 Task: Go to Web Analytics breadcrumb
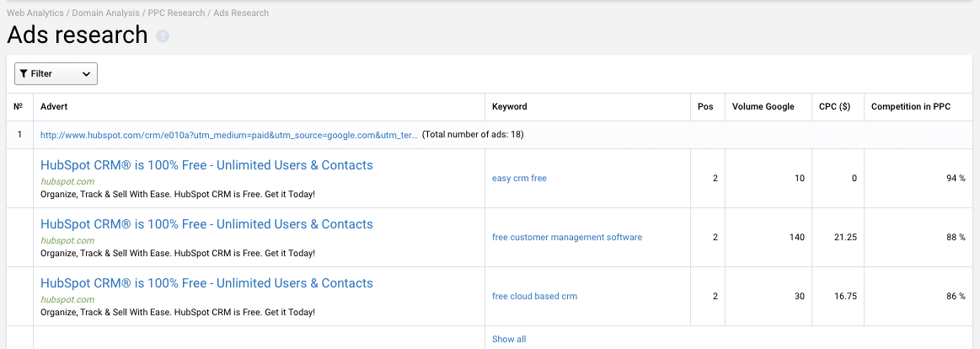point(35,13)
